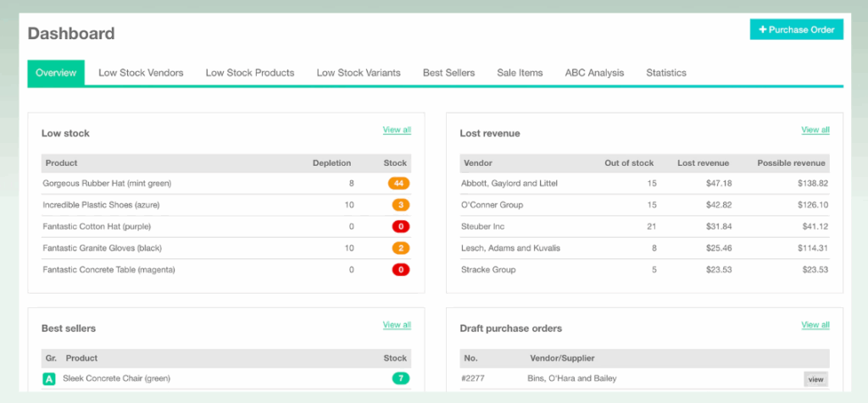Image resolution: width=868 pixels, height=403 pixels.
Task: View all in Lost revenue panel
Action: (815, 130)
